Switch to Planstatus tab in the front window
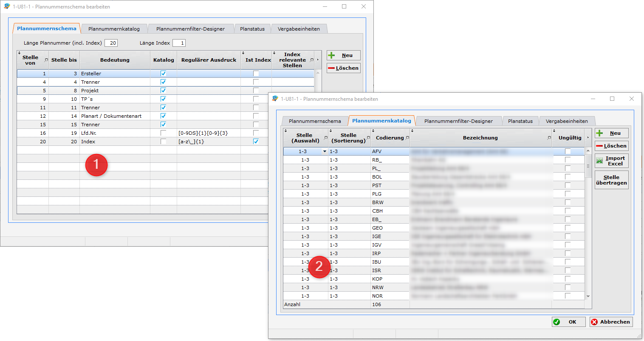644x341 pixels. (x=520, y=121)
